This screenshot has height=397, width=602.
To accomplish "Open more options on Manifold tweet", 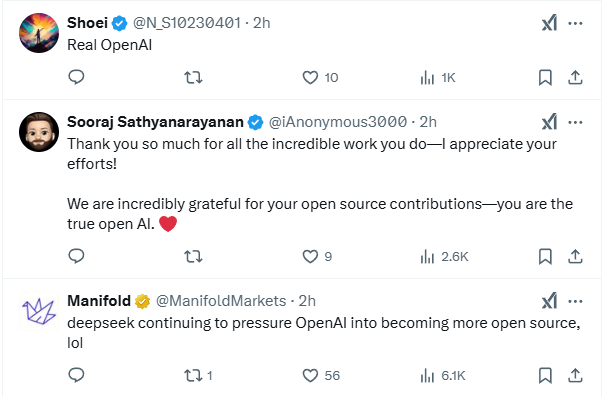I will click(x=575, y=301).
